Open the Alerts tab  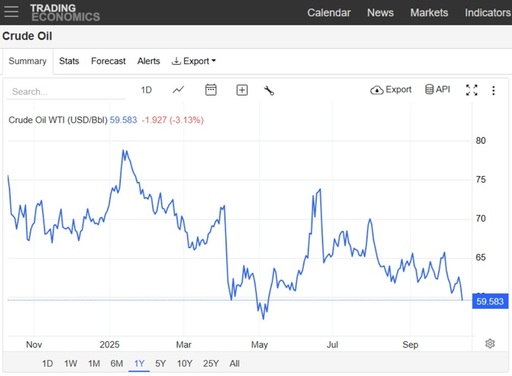(149, 61)
